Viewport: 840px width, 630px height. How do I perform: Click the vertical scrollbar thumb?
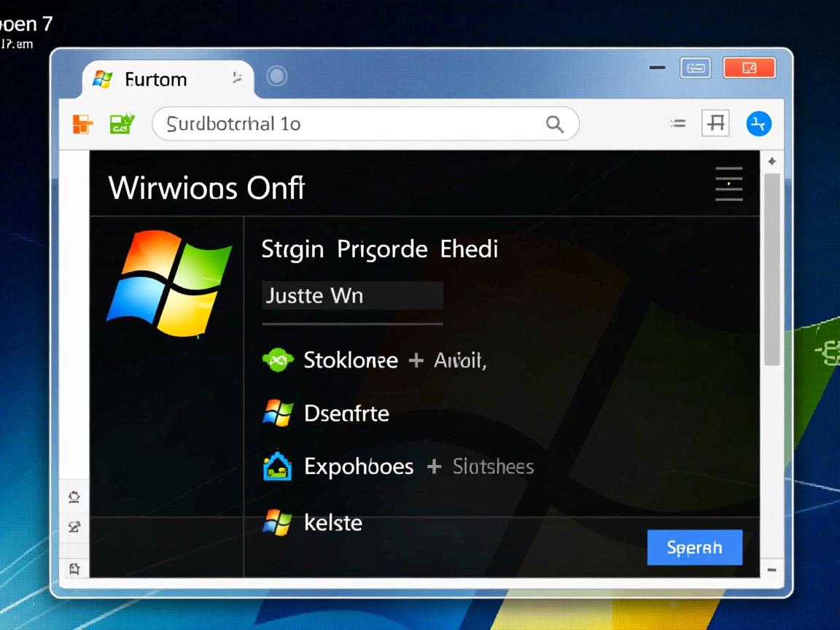tap(771, 270)
